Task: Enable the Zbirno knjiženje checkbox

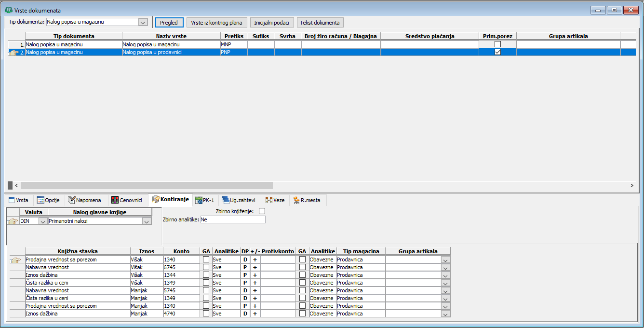Action: pos(262,211)
